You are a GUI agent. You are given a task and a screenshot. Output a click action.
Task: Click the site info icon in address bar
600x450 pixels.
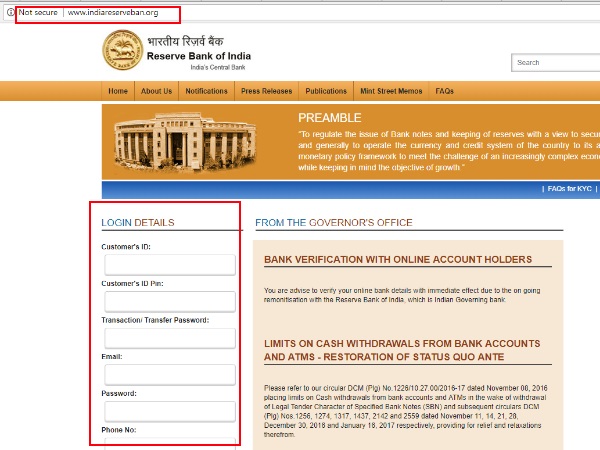(11, 12)
